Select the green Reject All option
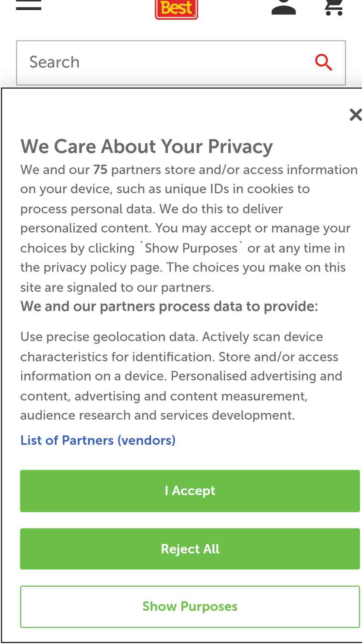 tap(190, 549)
